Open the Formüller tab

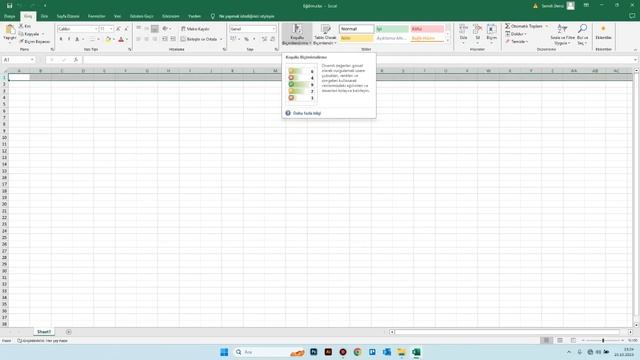[x=97, y=16]
